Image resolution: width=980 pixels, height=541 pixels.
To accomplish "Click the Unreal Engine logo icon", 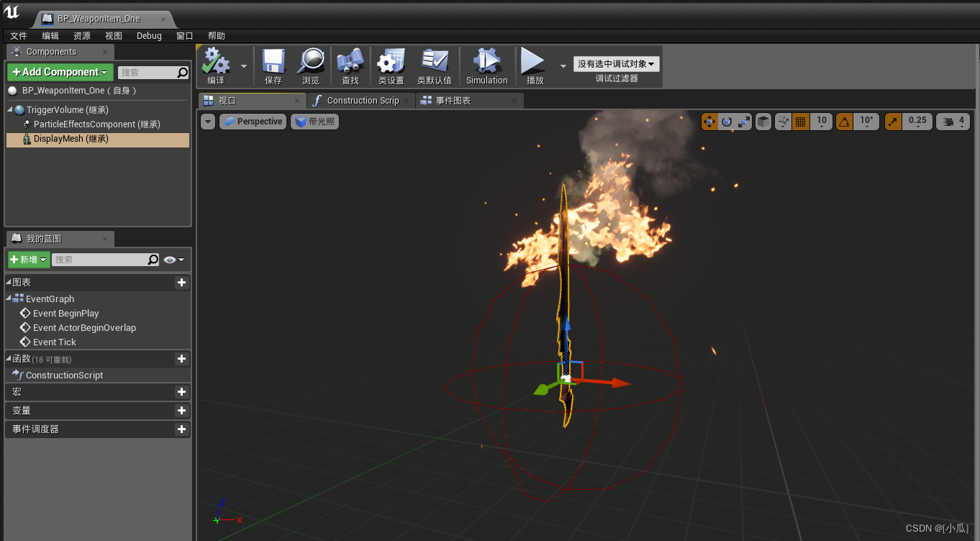I will click(x=12, y=13).
